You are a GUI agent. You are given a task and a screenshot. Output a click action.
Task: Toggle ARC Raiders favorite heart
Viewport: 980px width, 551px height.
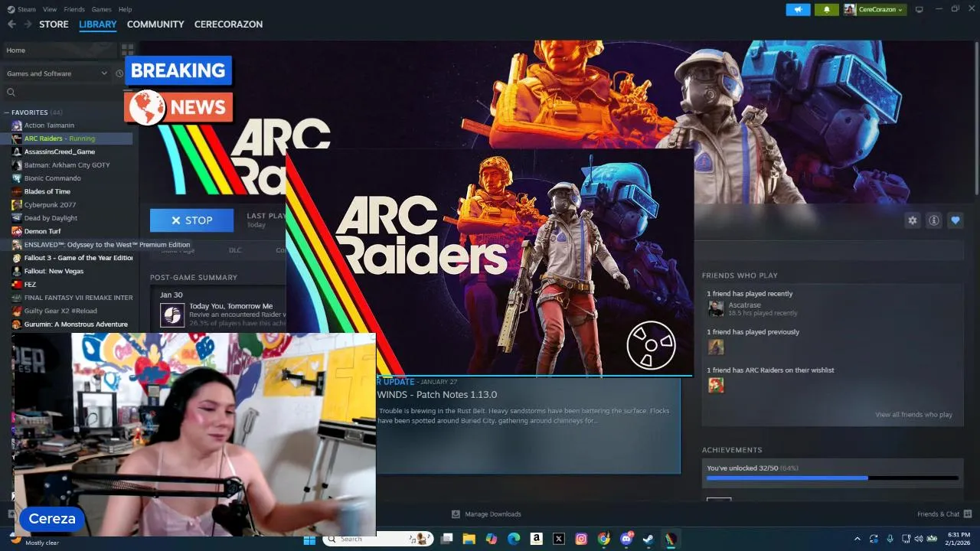(x=955, y=220)
